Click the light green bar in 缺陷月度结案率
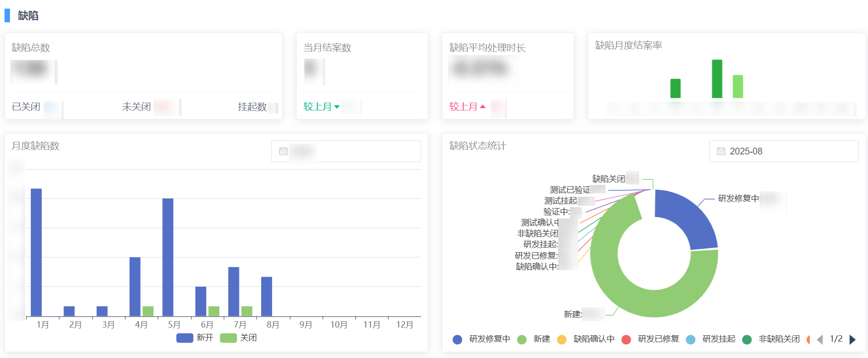The width and height of the screenshot is (868, 358). (x=738, y=86)
